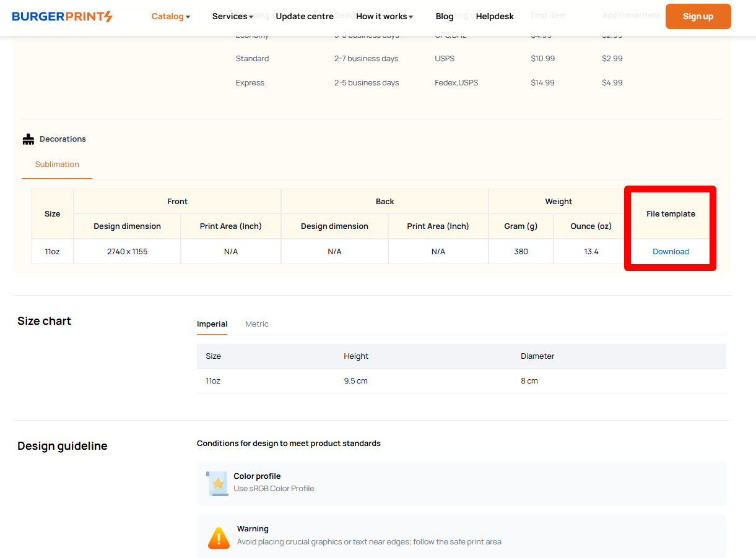Expand the Catalog dropdown menu
This screenshot has width=756, height=558.
click(x=171, y=17)
